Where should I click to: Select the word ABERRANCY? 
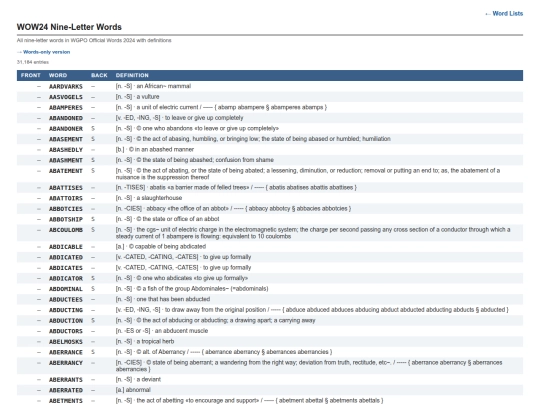66,363
